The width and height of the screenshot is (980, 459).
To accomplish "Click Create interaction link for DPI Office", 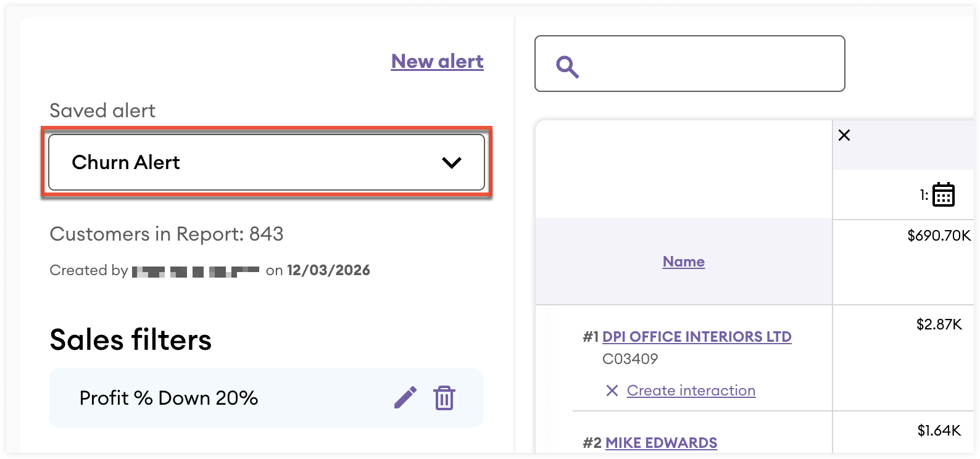I will (x=691, y=391).
